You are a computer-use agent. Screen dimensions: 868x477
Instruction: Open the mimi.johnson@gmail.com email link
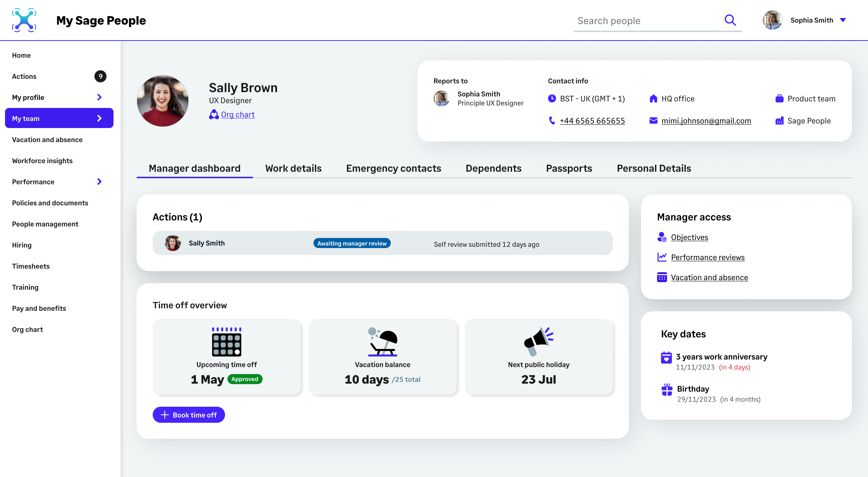(706, 121)
